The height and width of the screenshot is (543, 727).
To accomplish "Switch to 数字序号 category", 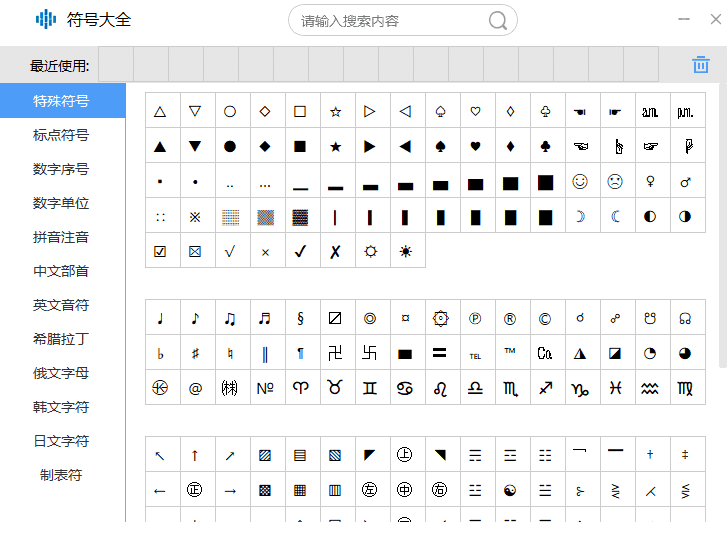I will tap(61, 169).
